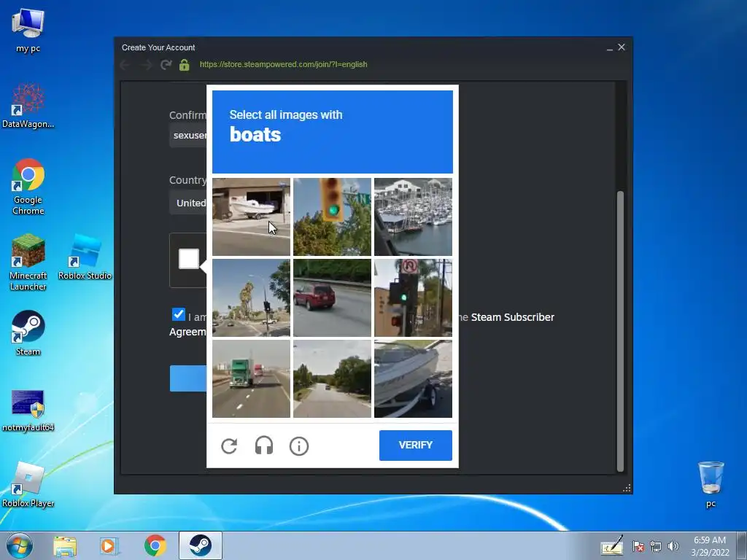Click the blue continue button
This screenshot has height=560, width=747.
tap(188, 378)
